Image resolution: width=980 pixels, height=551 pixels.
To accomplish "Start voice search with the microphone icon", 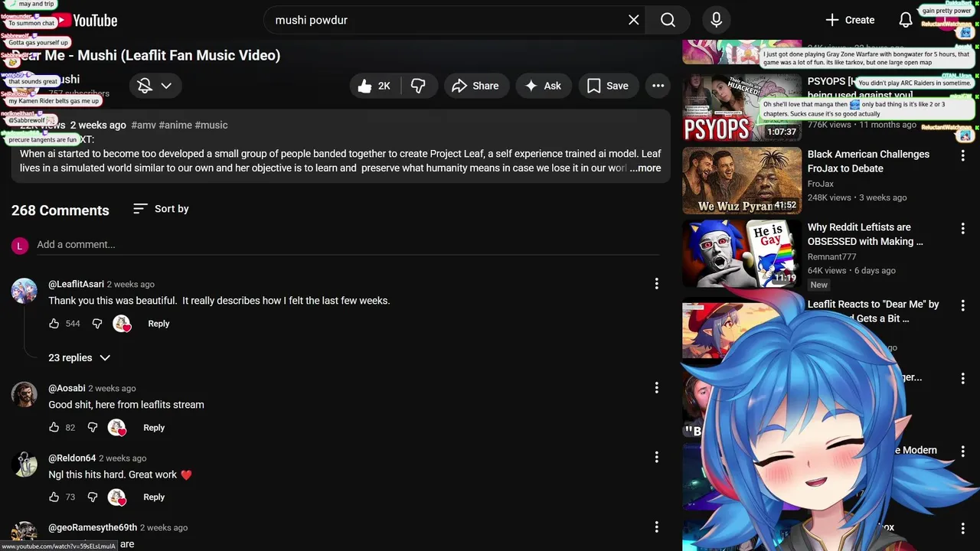I will click(x=716, y=20).
